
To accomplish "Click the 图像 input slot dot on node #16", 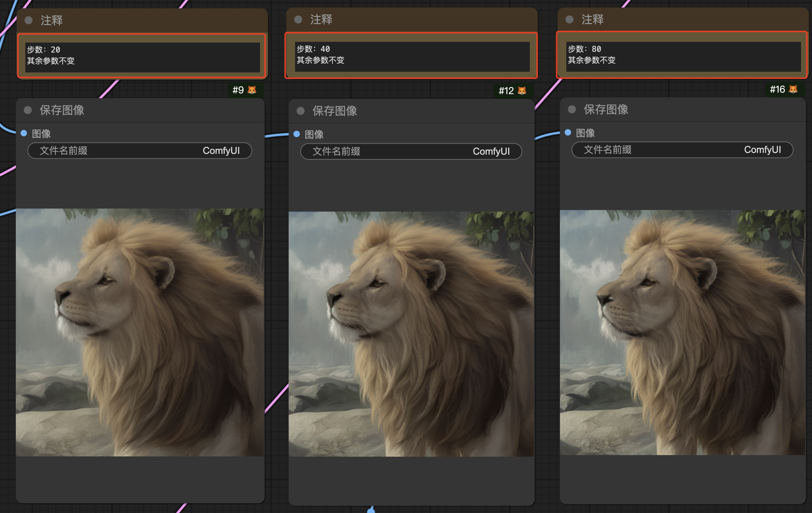I will [x=568, y=133].
